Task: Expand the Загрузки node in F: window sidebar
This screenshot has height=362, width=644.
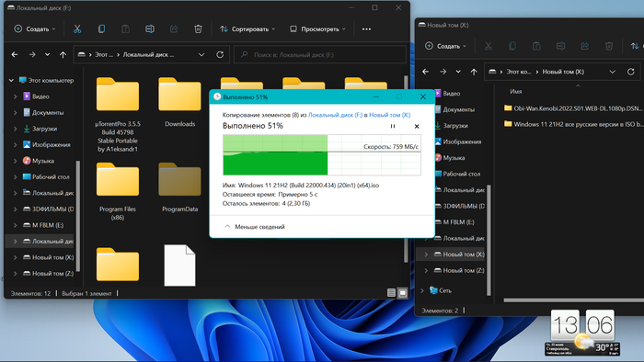Action: 16,129
